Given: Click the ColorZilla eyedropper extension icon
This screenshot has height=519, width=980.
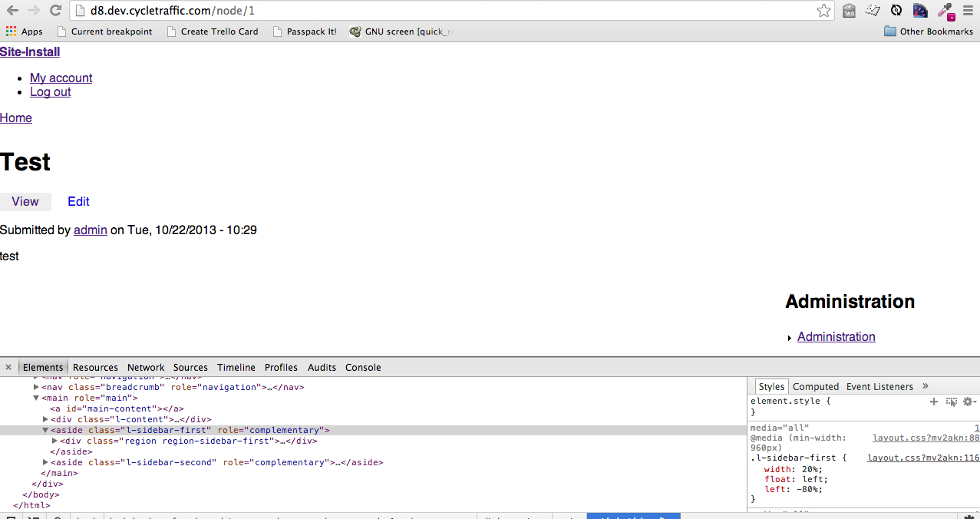Looking at the screenshot, I should pos(945,11).
